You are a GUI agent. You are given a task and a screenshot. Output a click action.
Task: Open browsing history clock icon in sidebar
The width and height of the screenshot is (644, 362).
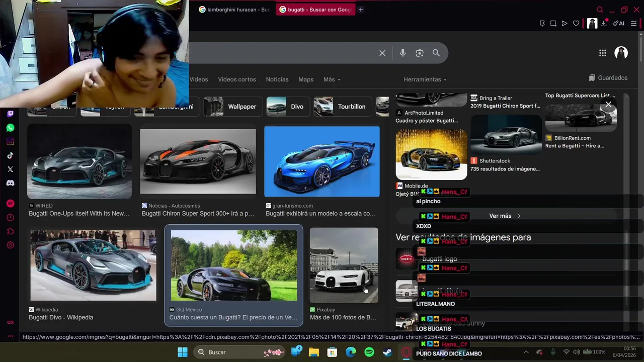(10, 218)
